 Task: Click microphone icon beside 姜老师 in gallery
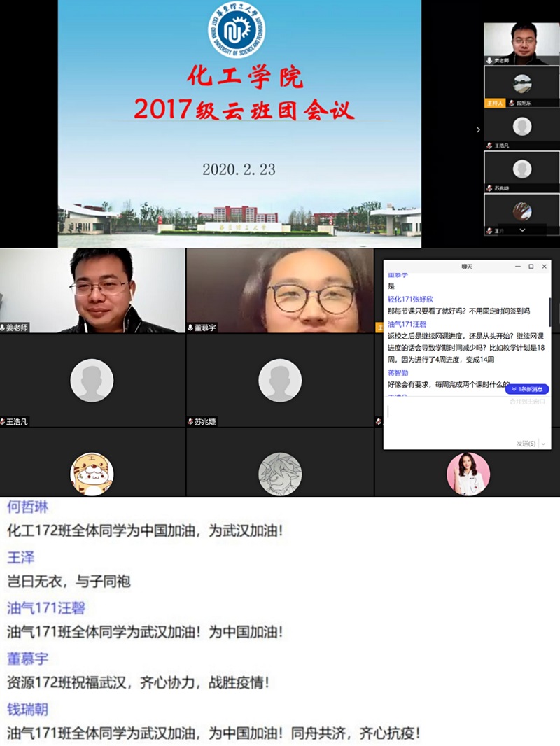pyautogui.click(x=3, y=328)
